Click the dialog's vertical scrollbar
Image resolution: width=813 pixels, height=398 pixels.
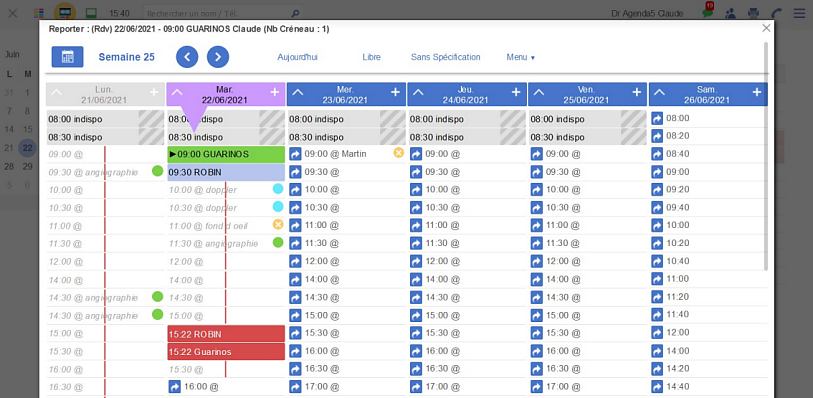[766, 155]
